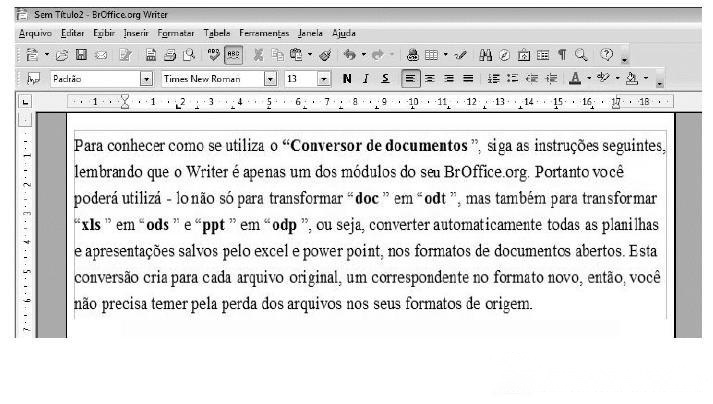Expand the Padrão paragraph style dropdown
This screenshot has width=713, height=404.
tap(146, 79)
